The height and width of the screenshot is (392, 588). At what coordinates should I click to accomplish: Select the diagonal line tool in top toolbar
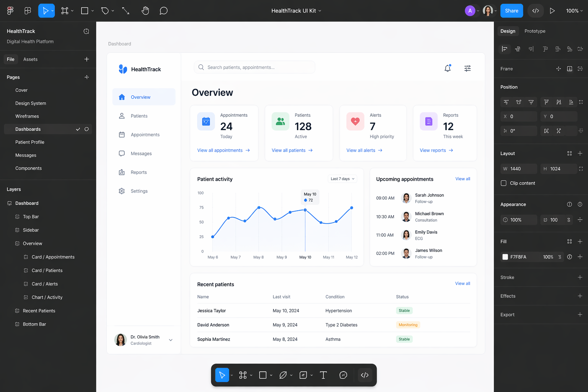126,11
